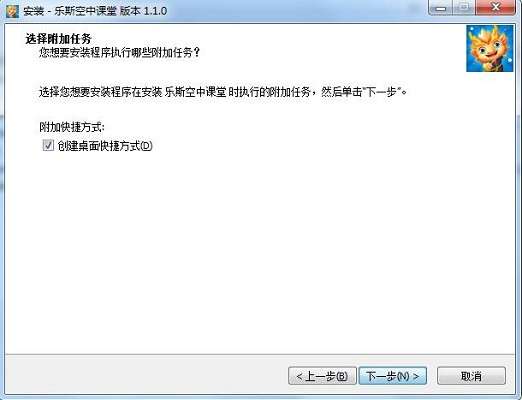Click the instruction sentence mentioning 下一步
This screenshot has height=400, width=522.
click(x=223, y=91)
